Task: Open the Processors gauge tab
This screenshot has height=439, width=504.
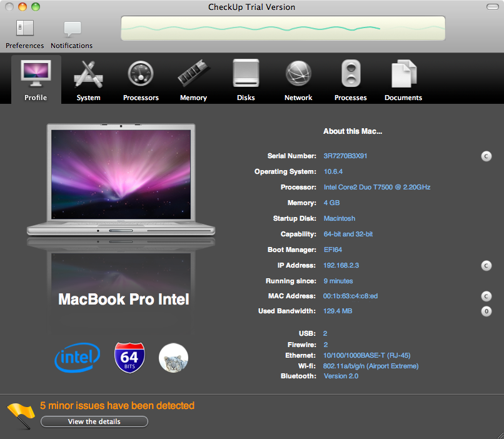Action: click(141, 79)
